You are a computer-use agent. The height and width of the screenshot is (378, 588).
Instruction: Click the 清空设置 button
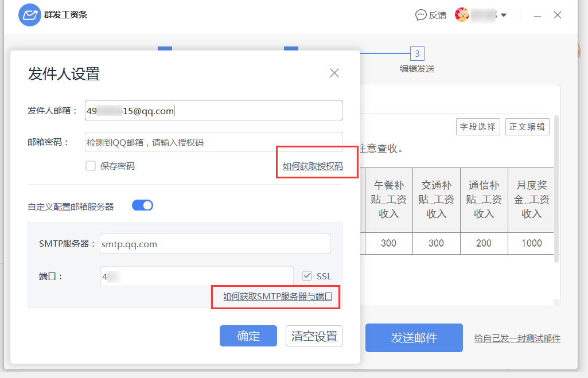click(x=314, y=336)
